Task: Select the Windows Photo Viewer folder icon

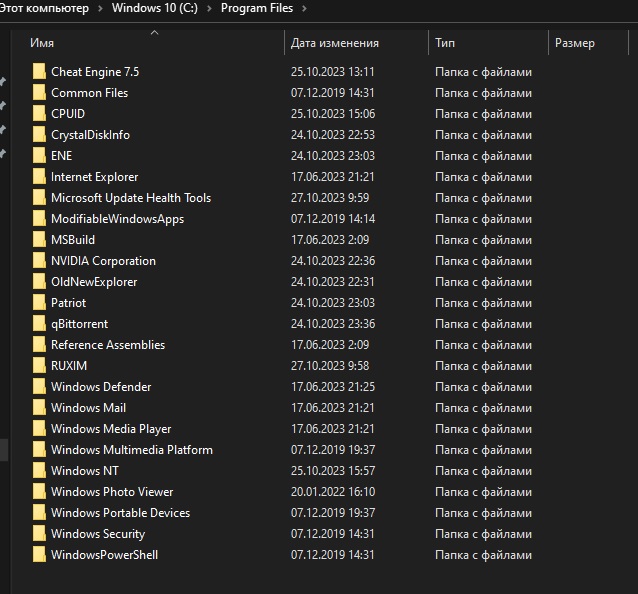Action: 39,492
